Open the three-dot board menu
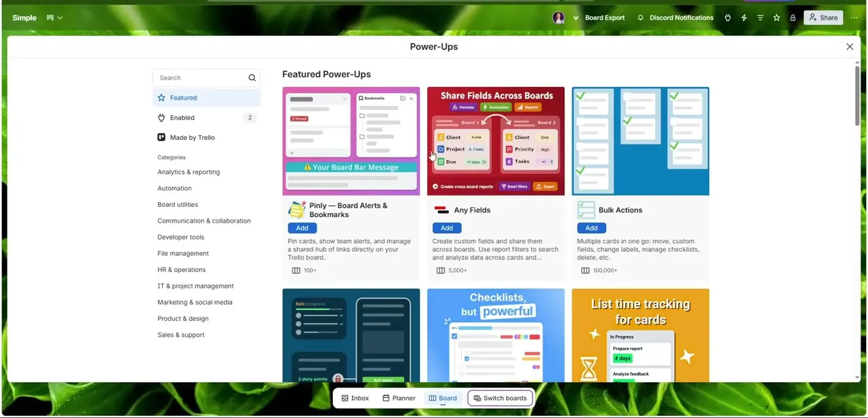868x418 pixels. [x=854, y=18]
